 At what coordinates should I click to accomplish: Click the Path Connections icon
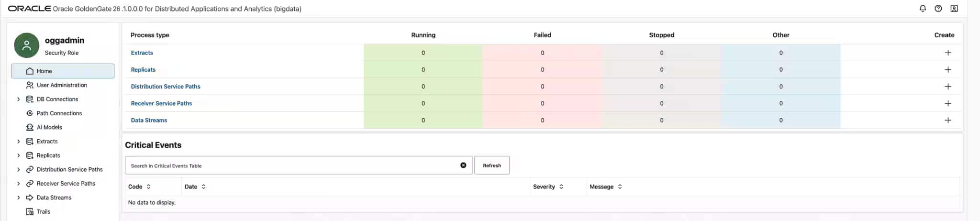click(30, 113)
